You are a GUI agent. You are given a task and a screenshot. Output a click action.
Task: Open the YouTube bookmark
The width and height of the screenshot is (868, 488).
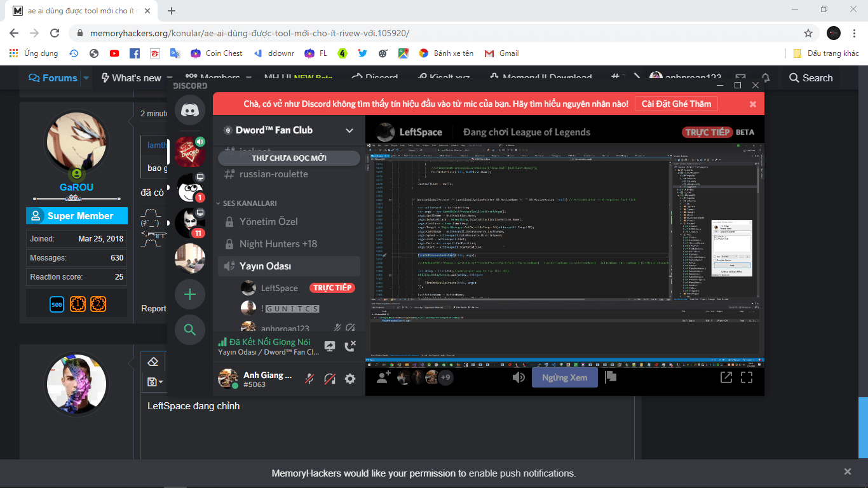114,53
